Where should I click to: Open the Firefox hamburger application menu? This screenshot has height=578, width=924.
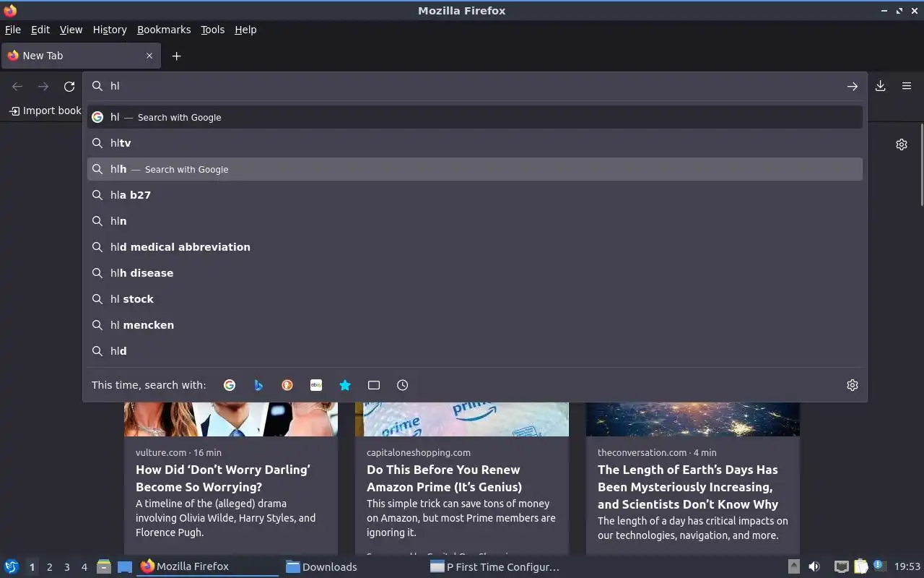tap(907, 86)
